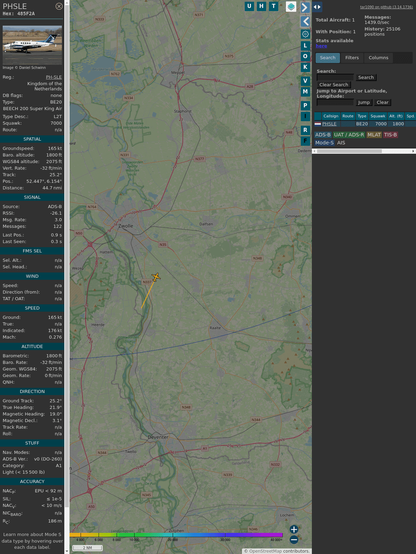This screenshot has width=416, height=554.
Task: Click the Clear Search button
Action: pos(334,84)
